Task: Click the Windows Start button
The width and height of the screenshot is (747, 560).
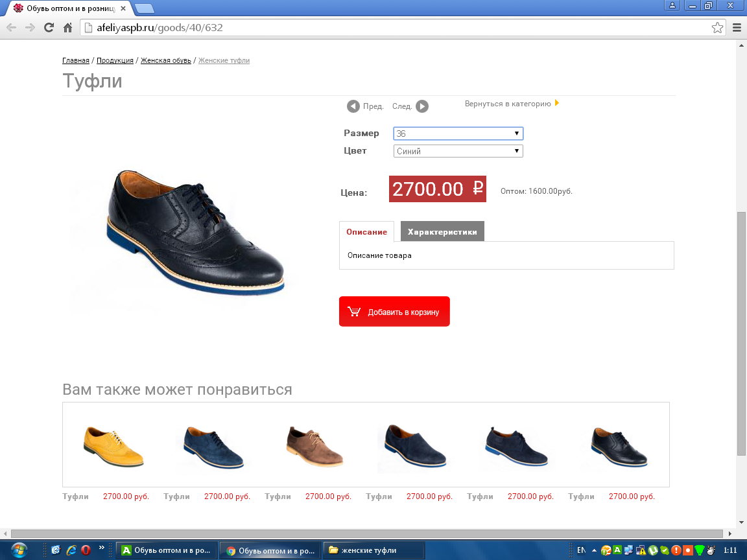Action: [19, 550]
